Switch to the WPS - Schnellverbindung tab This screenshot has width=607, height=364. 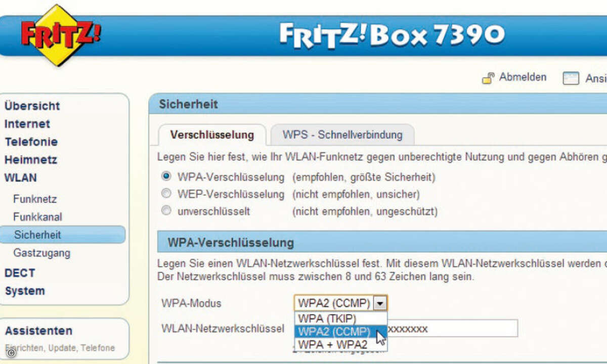[x=342, y=135]
